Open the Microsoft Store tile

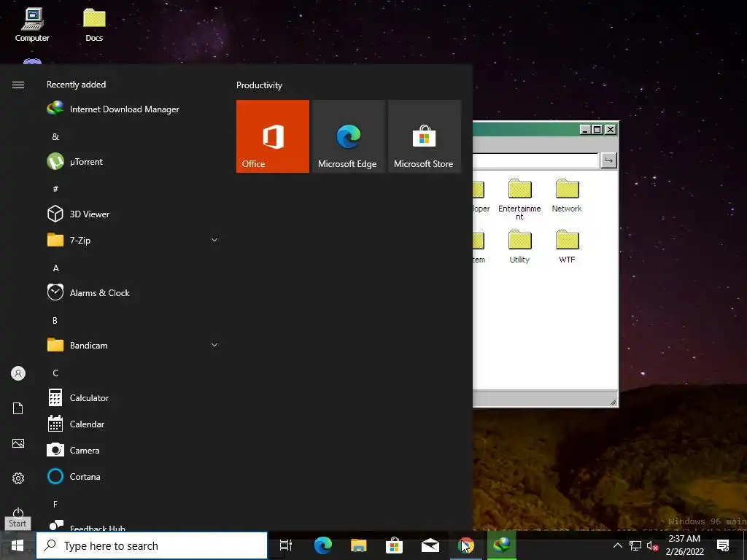click(425, 136)
